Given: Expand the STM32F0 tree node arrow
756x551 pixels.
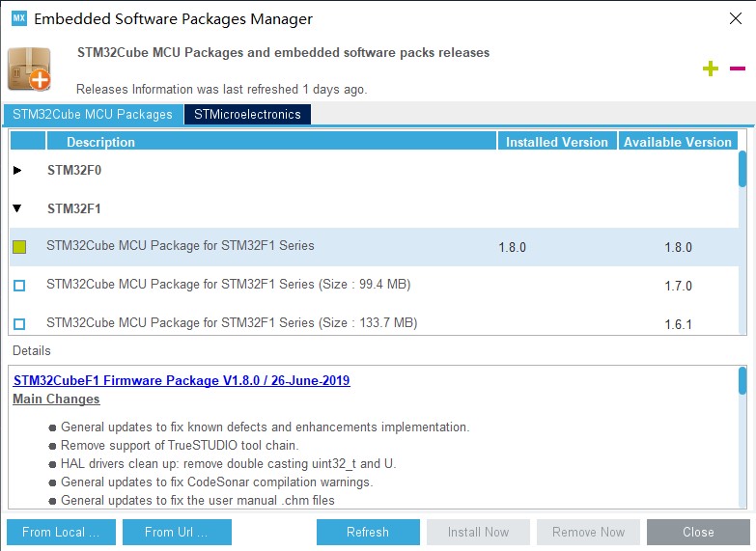Looking at the screenshot, I should [x=17, y=170].
